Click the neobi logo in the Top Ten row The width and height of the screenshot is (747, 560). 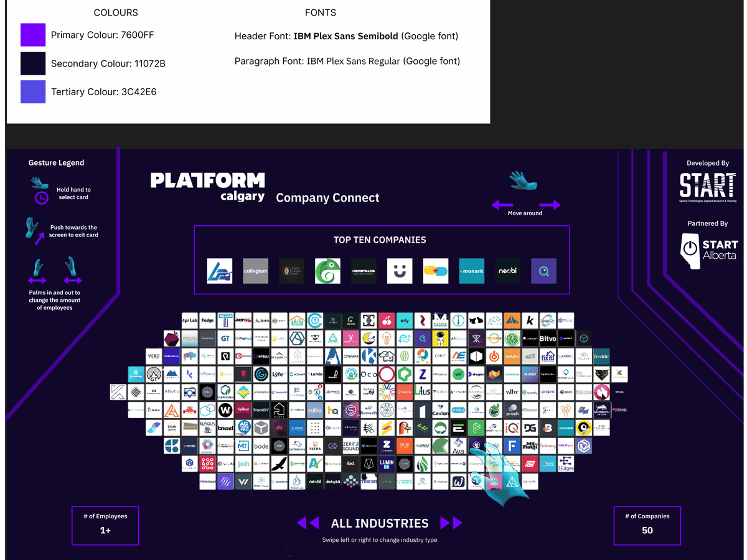(x=507, y=271)
